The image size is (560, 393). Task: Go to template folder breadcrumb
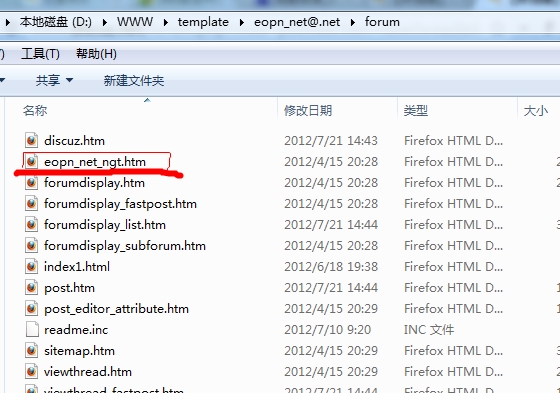tap(203, 22)
